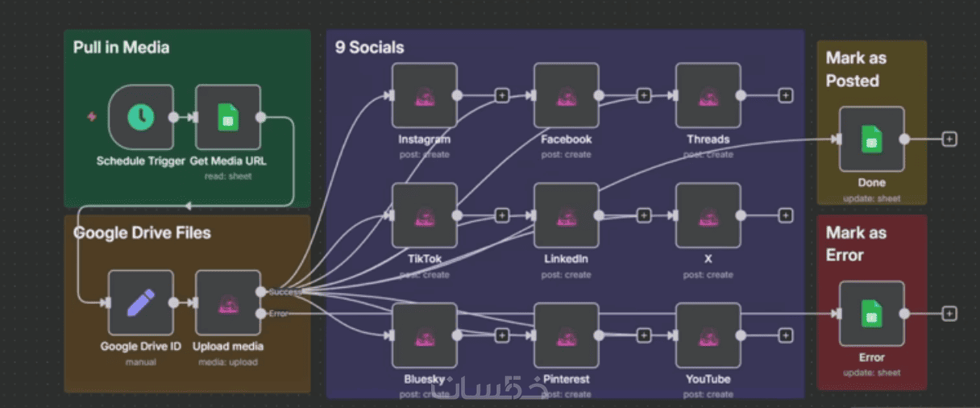Viewport: 980px width, 408px height.
Task: Click the 'media: upload' subtitle text
Action: pos(228,362)
